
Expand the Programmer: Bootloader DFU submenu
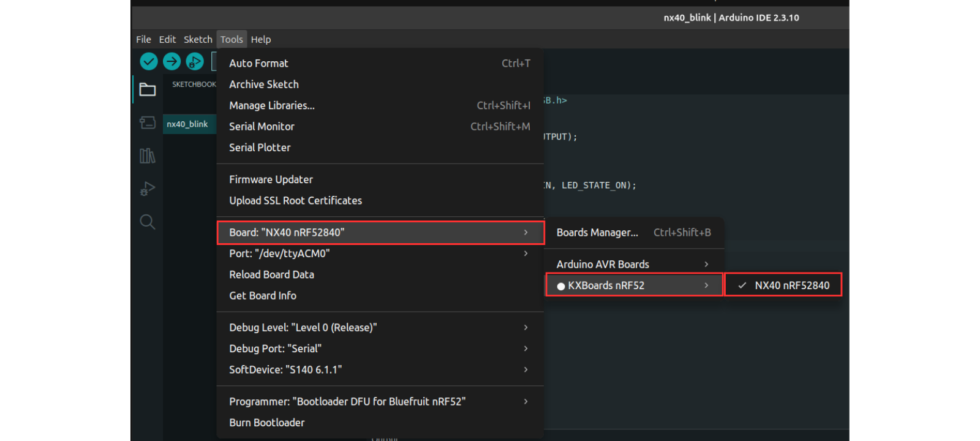(380, 402)
